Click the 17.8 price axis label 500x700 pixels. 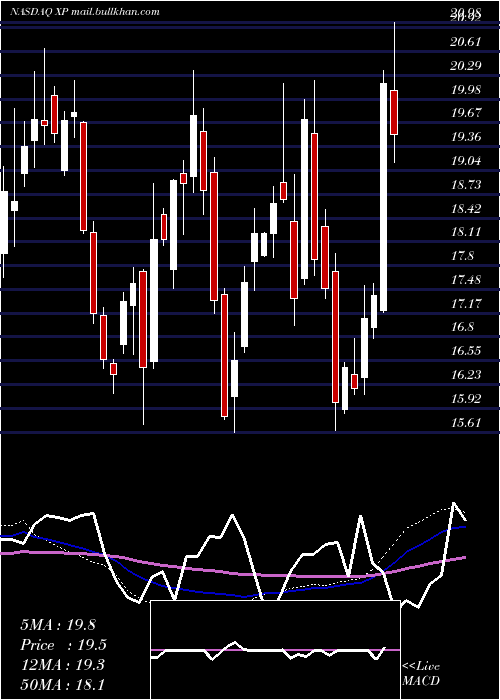(462, 256)
